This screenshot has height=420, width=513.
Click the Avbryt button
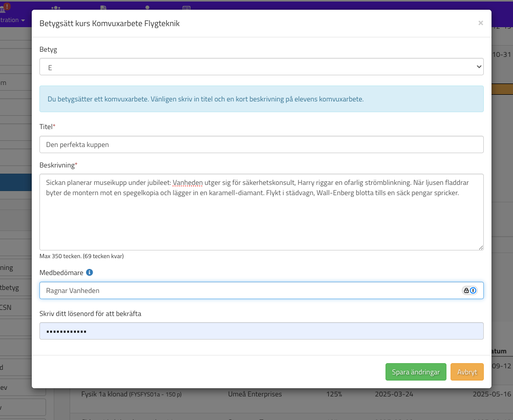click(466, 372)
